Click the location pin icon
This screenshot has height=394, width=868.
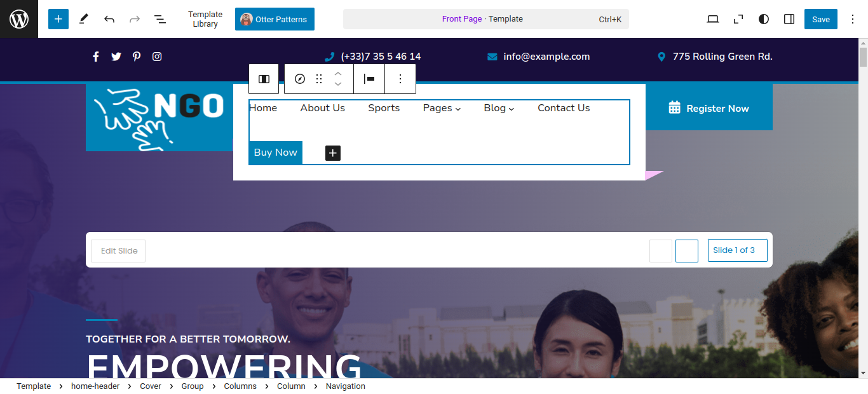[661, 57]
